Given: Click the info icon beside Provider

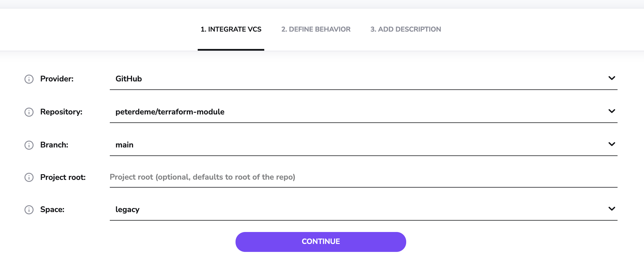Looking at the screenshot, I should click(29, 79).
